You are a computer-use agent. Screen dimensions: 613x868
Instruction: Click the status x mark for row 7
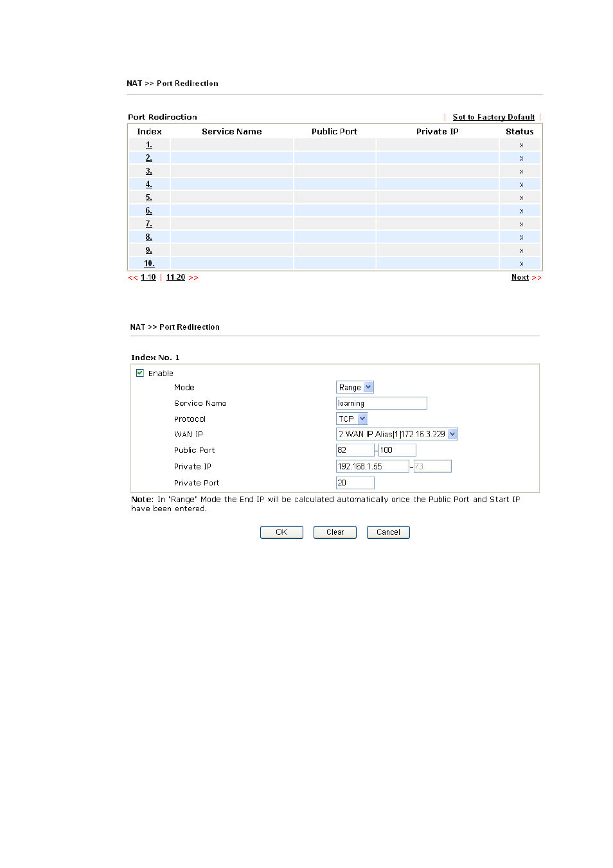pos(521,224)
